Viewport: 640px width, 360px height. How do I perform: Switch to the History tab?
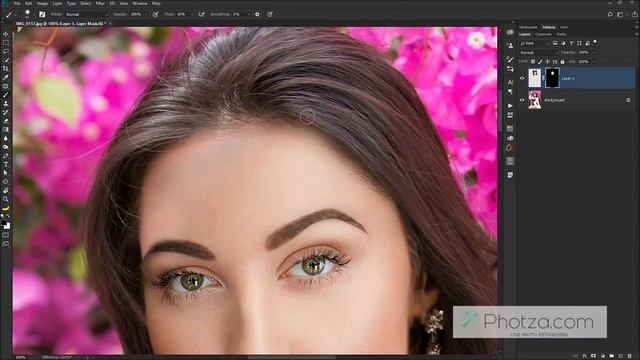(549, 27)
